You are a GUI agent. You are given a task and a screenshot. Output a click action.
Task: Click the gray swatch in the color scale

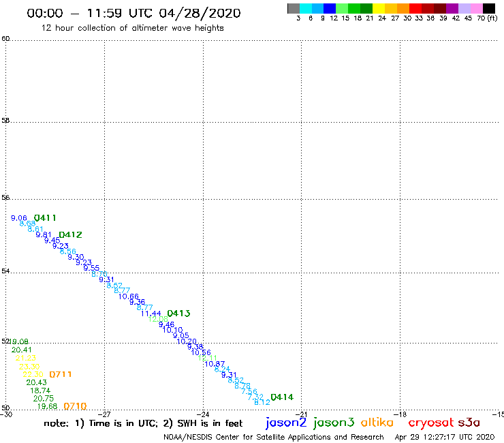294,8
